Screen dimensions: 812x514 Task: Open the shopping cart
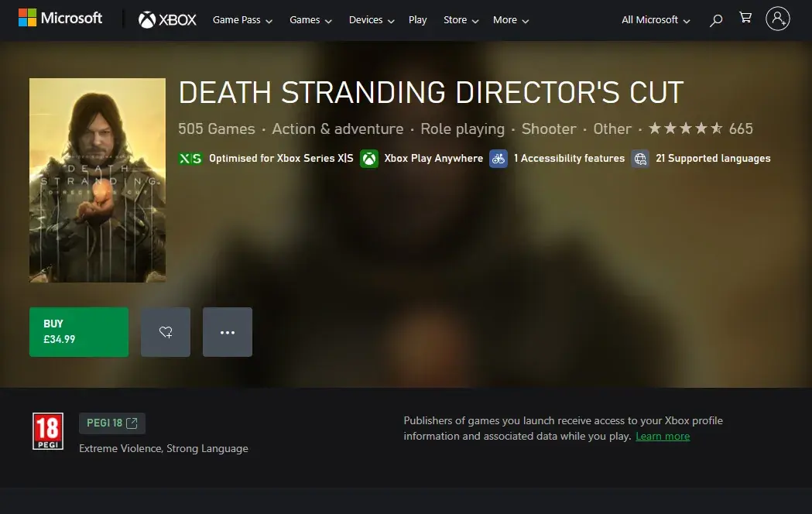coord(745,19)
